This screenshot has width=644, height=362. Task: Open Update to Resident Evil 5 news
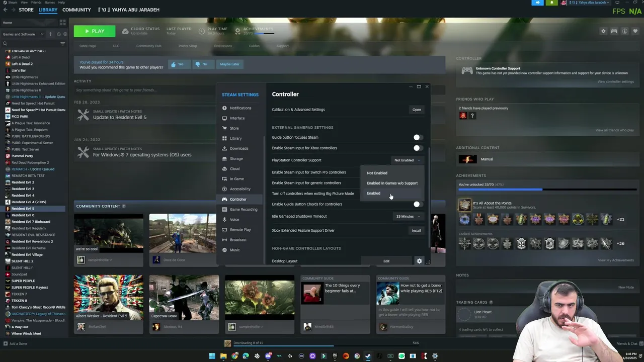pos(120,117)
